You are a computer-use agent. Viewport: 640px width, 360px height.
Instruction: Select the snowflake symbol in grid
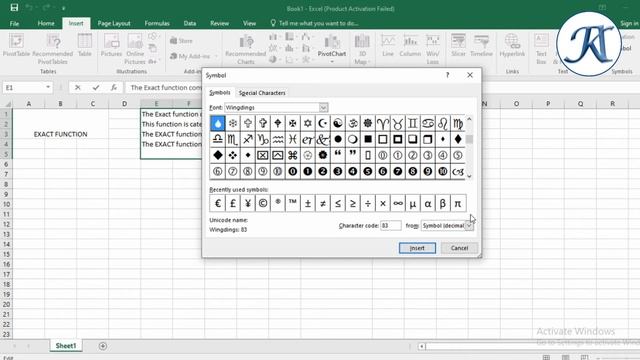click(x=233, y=123)
